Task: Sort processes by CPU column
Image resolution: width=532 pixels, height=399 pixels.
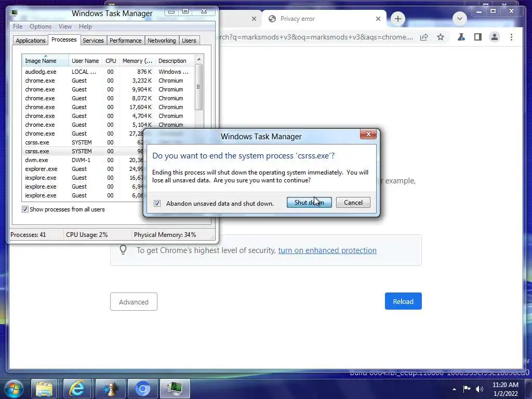Action: [x=111, y=61]
